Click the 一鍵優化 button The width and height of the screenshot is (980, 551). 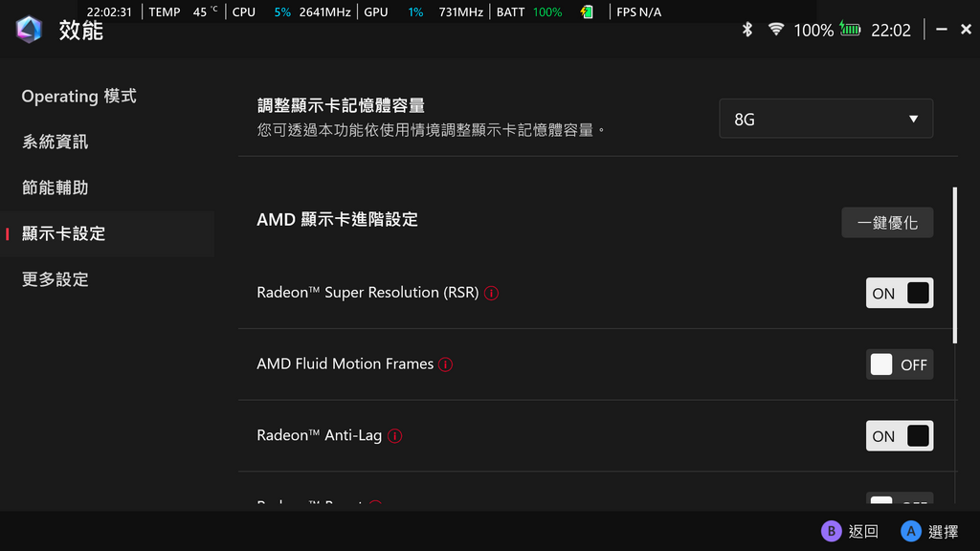[887, 223]
